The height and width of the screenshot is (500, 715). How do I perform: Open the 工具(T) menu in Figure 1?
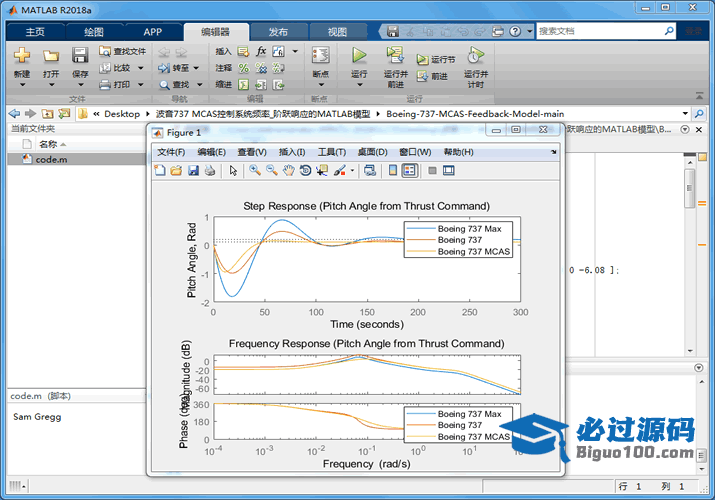pos(332,152)
